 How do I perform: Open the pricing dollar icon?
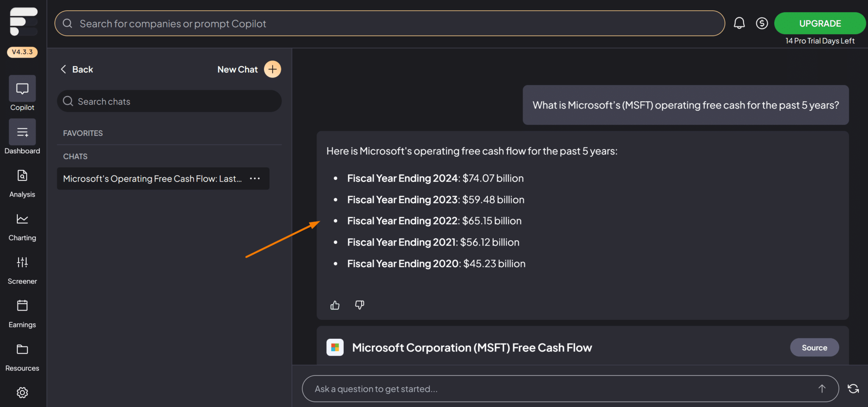762,23
